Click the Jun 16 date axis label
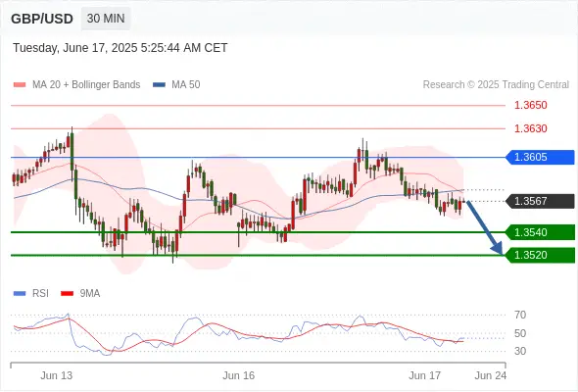578x392 pixels. (238, 375)
